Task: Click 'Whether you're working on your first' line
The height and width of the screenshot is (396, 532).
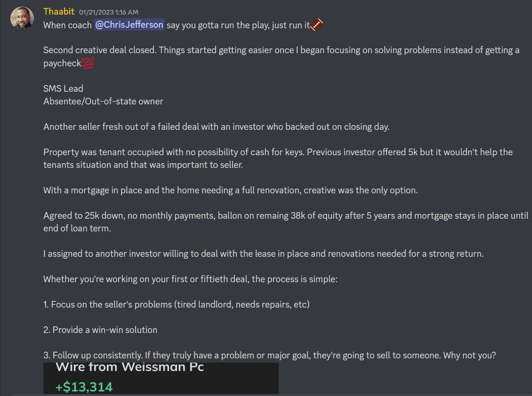Action: point(190,279)
